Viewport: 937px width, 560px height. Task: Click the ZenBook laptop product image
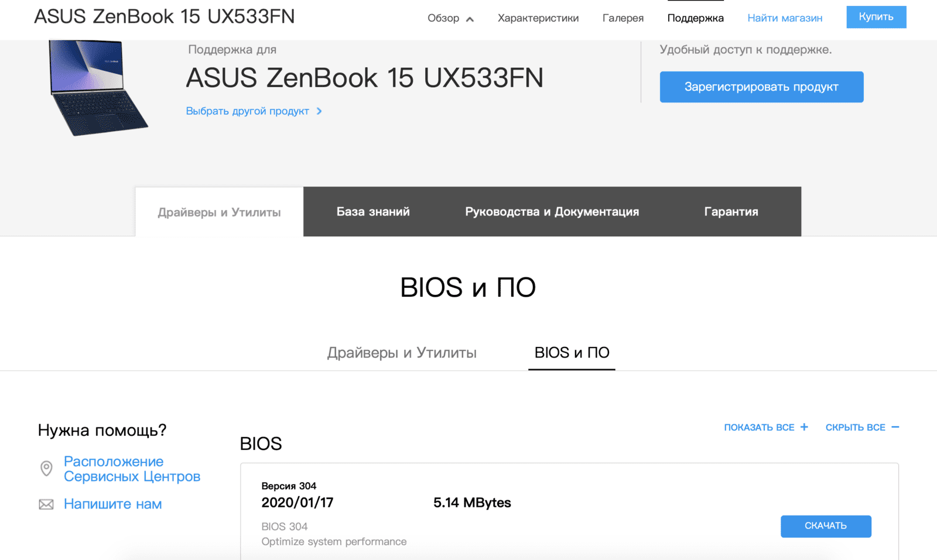97,88
